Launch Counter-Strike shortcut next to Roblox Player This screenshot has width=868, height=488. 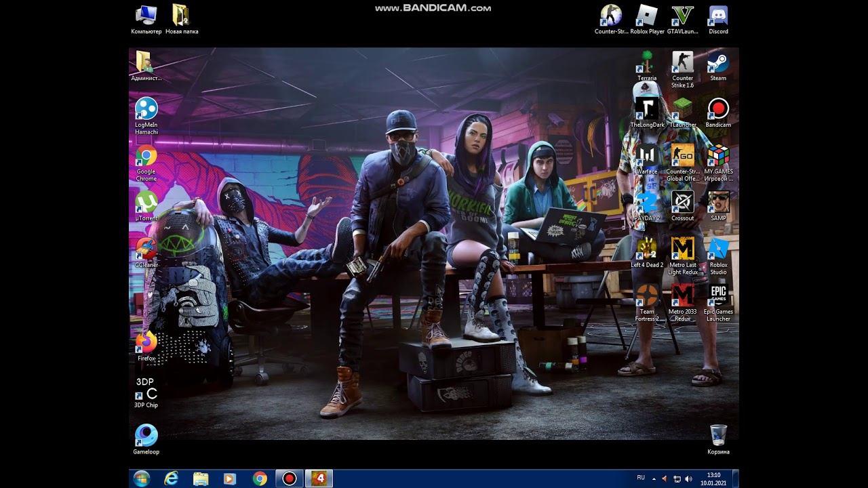click(611, 20)
